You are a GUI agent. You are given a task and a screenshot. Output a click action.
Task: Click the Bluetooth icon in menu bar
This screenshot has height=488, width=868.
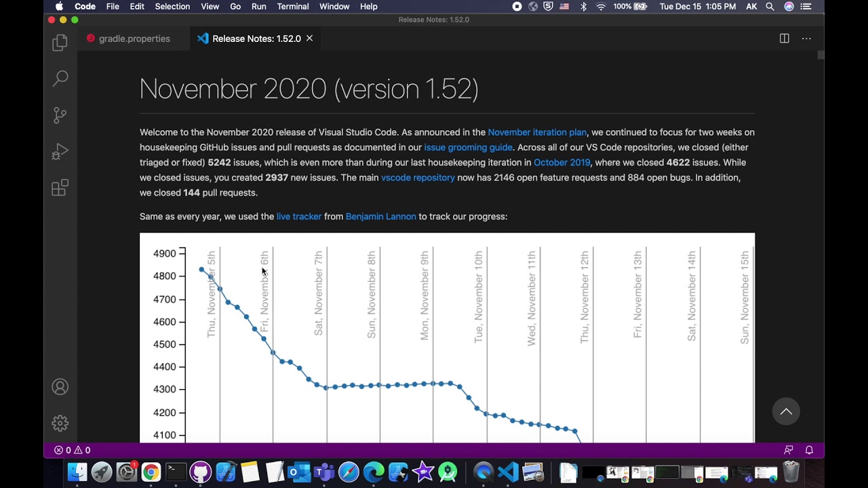tap(583, 6)
